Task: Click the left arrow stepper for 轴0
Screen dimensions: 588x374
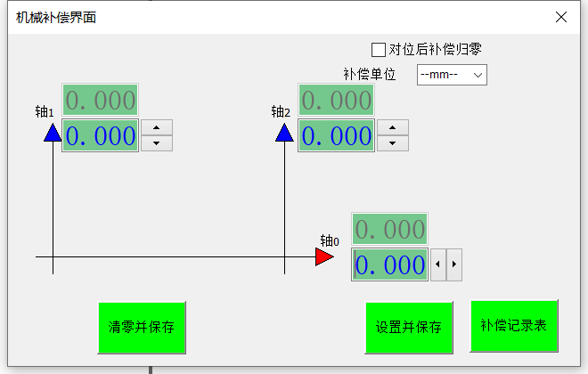Action: pos(438,264)
